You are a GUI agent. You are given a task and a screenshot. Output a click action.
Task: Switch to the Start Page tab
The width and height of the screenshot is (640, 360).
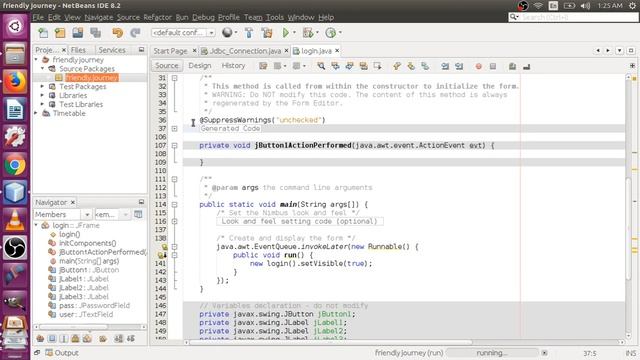tap(170, 51)
